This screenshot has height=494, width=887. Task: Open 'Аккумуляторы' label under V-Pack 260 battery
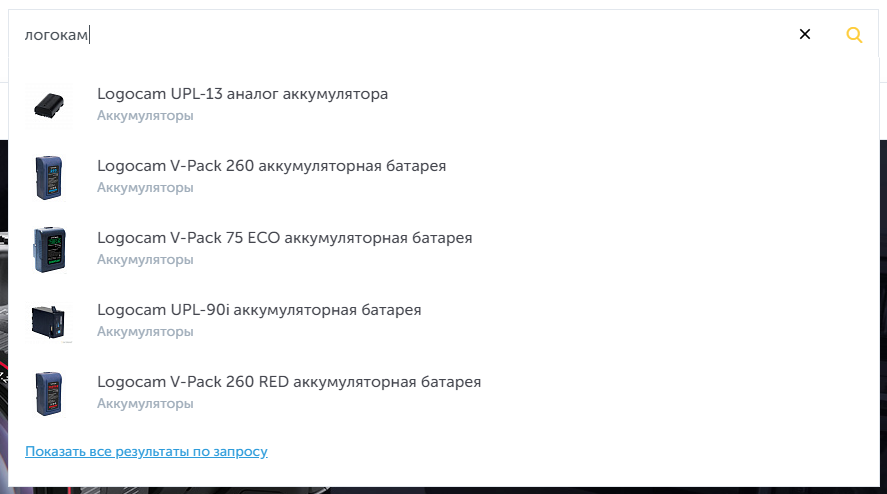[x=145, y=188]
